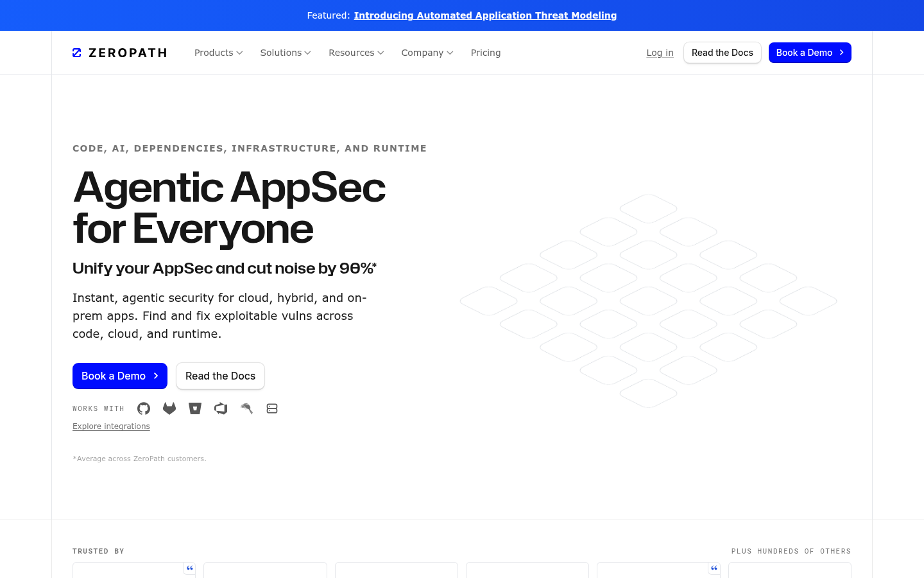Open the Company dropdown

[427, 53]
